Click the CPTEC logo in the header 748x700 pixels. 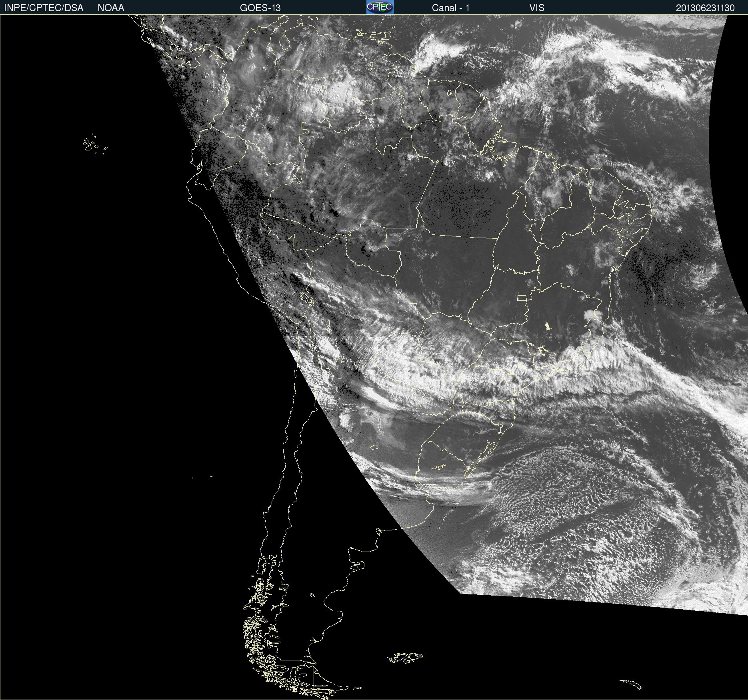(380, 7)
